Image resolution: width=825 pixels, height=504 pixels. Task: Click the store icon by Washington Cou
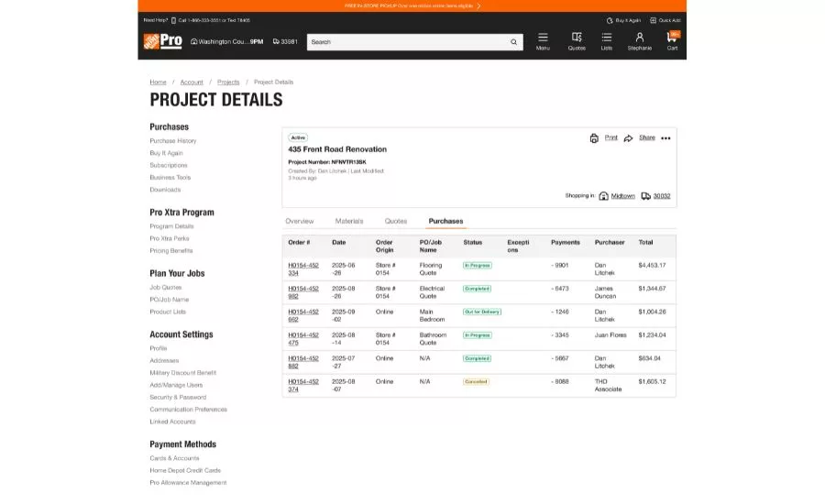pyautogui.click(x=193, y=41)
